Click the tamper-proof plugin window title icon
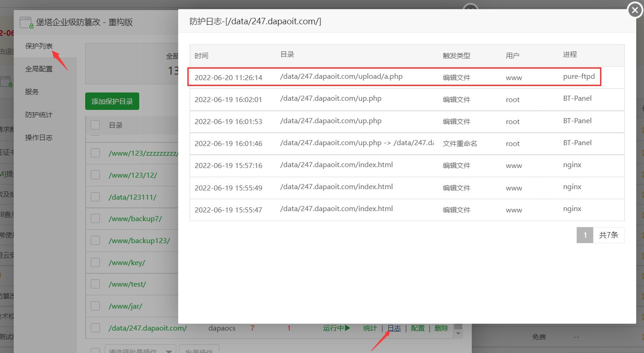Screen dimensions: 644x353 tap(26, 22)
